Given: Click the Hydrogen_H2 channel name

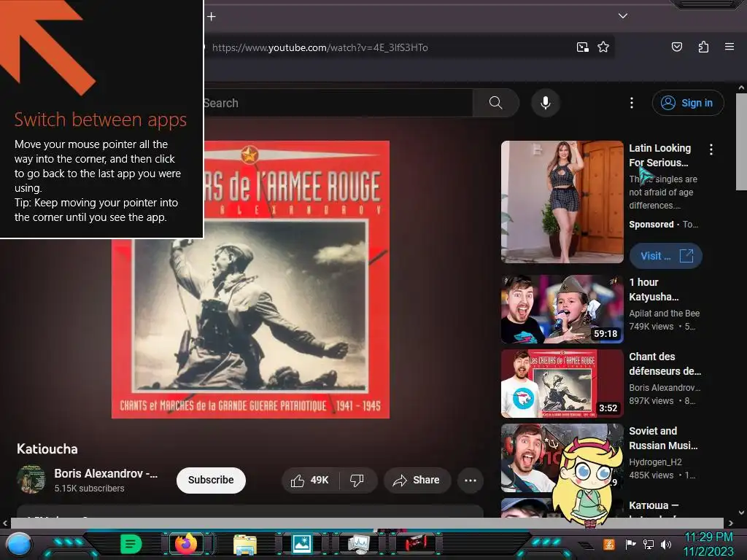Looking at the screenshot, I should [656, 462].
